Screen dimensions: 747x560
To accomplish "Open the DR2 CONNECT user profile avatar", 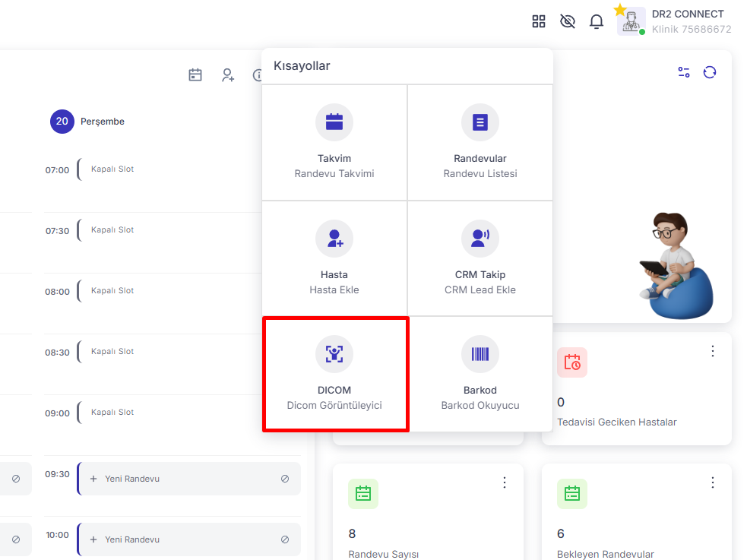I will click(631, 21).
